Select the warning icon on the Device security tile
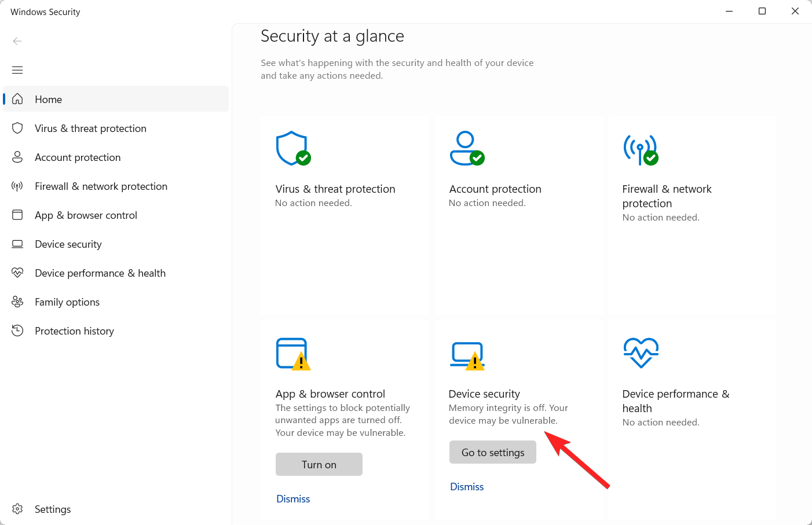 point(475,361)
